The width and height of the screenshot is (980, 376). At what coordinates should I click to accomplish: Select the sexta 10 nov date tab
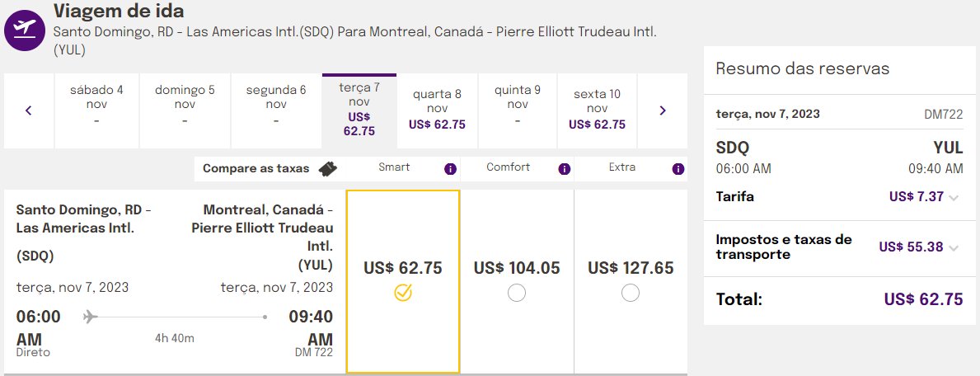tap(597, 110)
